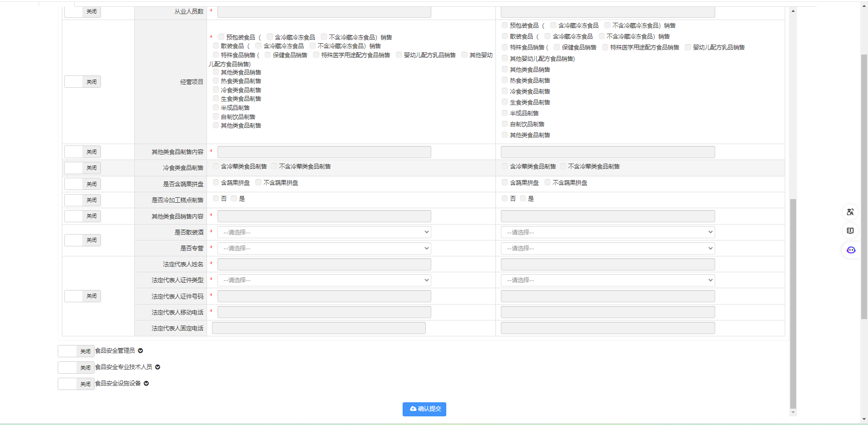Open the right-column 是否专营 dropdown

tap(607, 248)
